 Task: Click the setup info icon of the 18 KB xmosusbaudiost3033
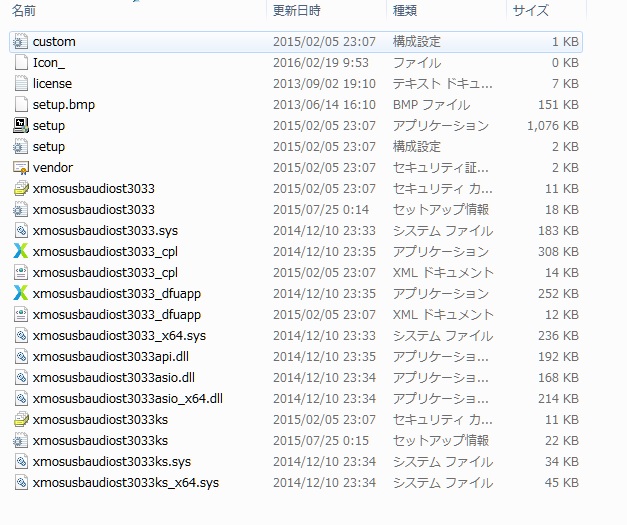coord(20,210)
